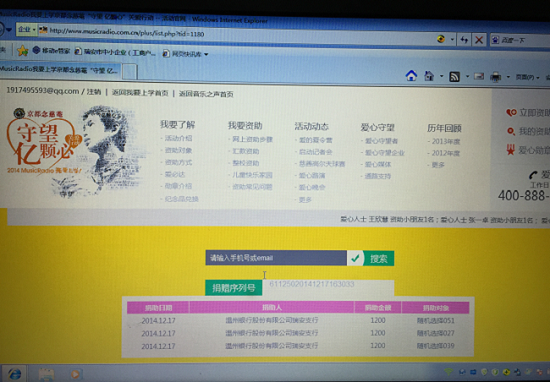Click the 返回音乐之声首页 link
The image size is (550, 382).
click(x=206, y=94)
